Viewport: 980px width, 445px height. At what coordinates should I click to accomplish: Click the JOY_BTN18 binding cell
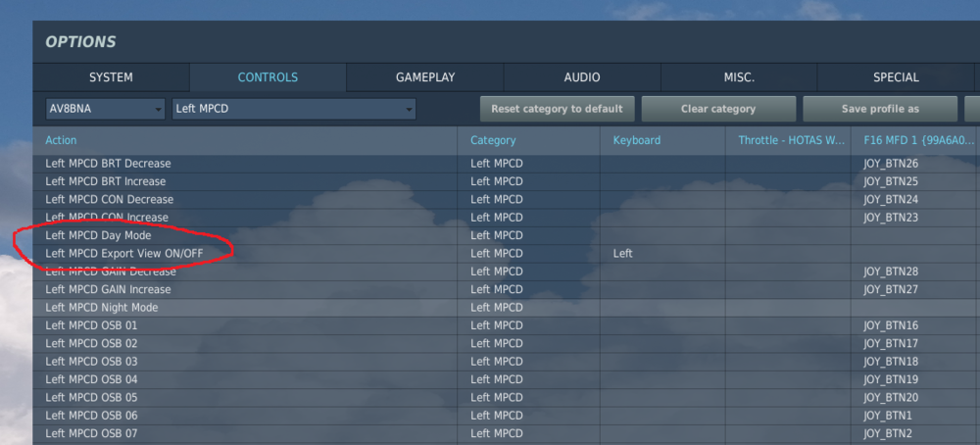click(x=915, y=362)
